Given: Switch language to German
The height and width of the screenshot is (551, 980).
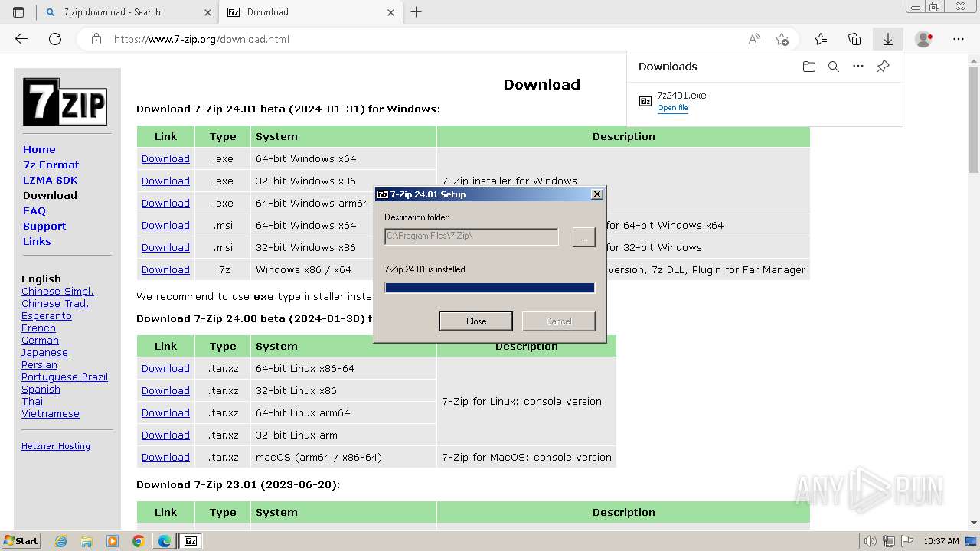Looking at the screenshot, I should [40, 340].
